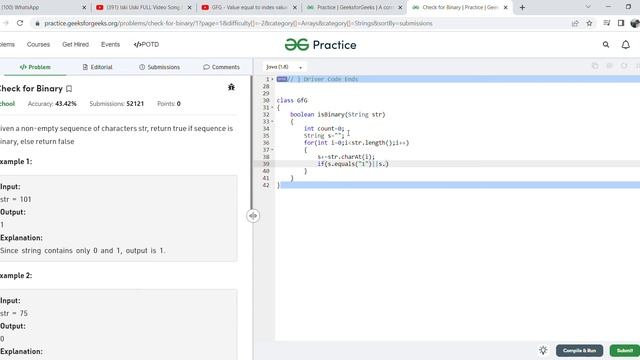The image size is (640, 360).
Task: Click the line 'int count=0;' in the editor
Action: point(324,129)
